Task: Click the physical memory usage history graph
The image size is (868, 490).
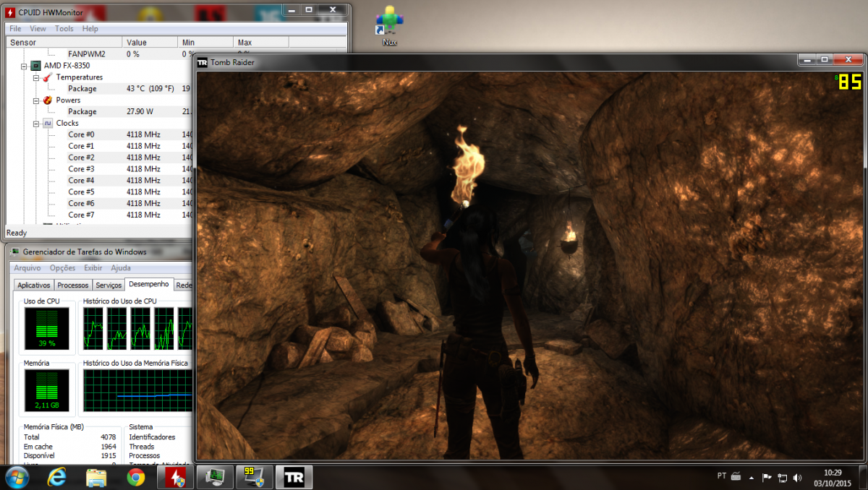Action: 137,390
